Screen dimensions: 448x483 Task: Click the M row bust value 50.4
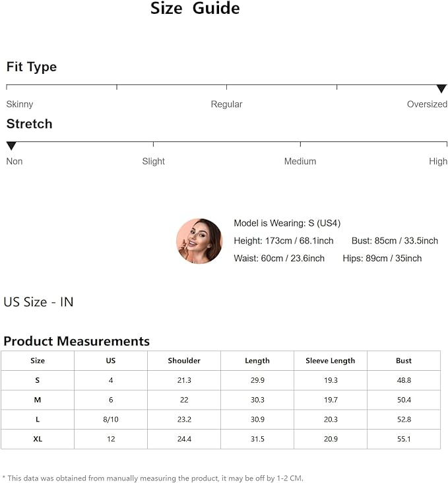click(404, 400)
